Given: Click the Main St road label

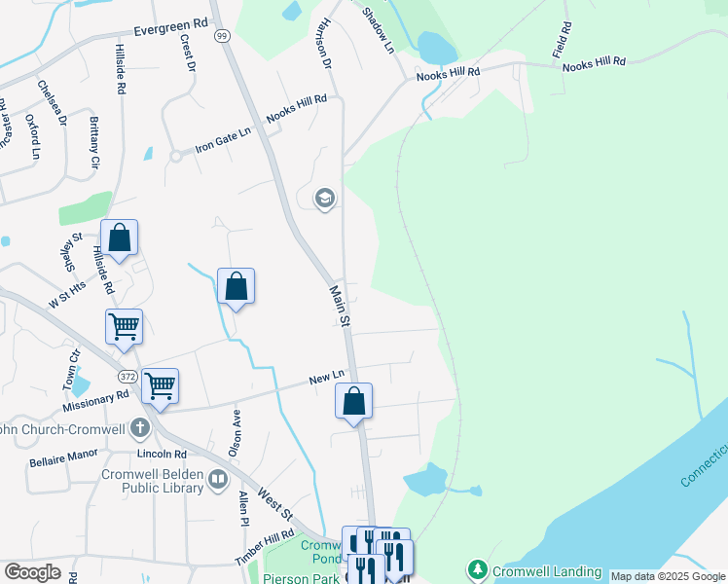Looking at the screenshot, I should (339, 304).
